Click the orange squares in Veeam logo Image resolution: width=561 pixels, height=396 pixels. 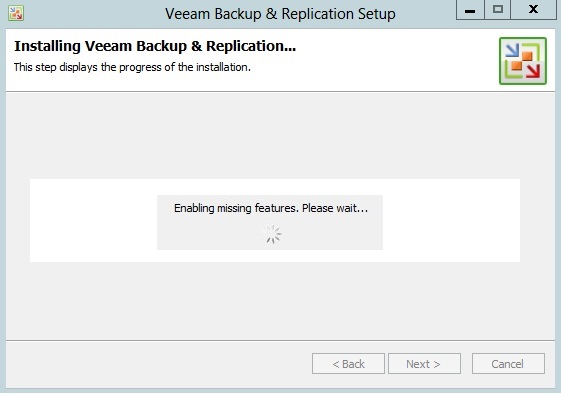point(522,61)
